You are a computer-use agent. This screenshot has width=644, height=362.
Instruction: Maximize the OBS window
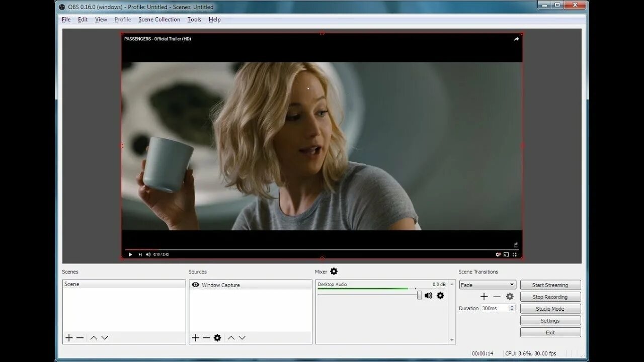(557, 5)
